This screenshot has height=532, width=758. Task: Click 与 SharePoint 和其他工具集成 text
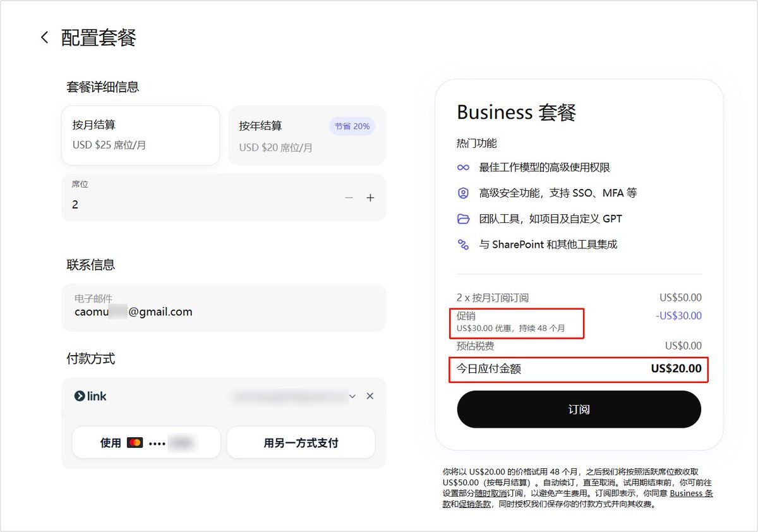tap(548, 244)
